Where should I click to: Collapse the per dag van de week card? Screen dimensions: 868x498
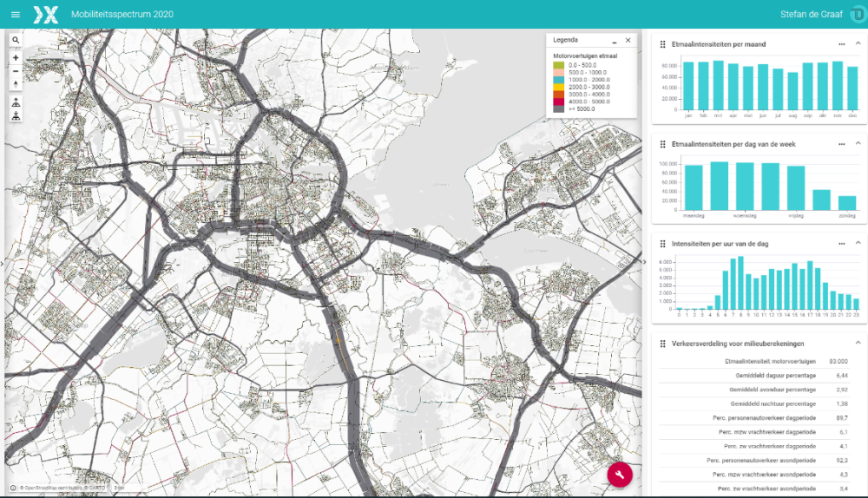click(858, 144)
